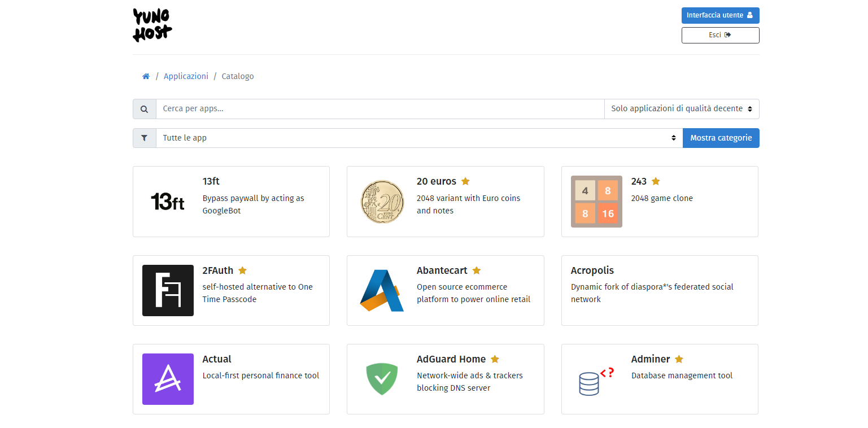Go home using the breadcrumb house icon
Screen dimensions: 868x428
pyautogui.click(x=146, y=76)
